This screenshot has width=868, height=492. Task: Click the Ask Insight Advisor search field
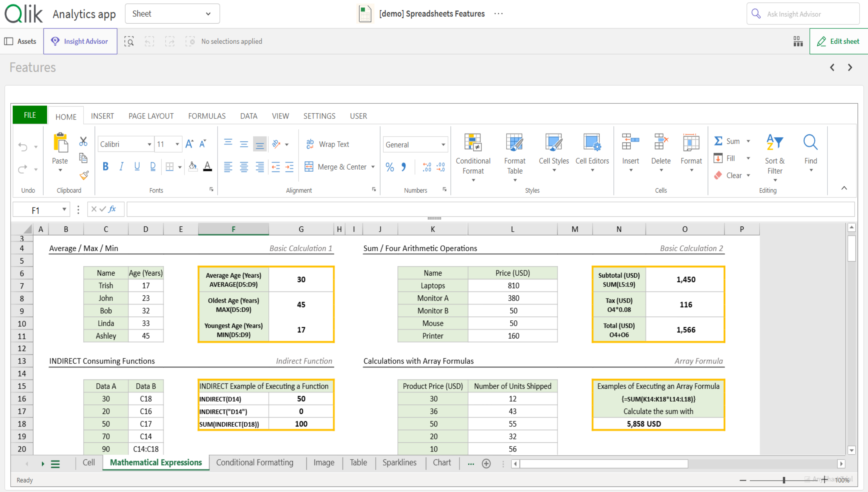803,14
